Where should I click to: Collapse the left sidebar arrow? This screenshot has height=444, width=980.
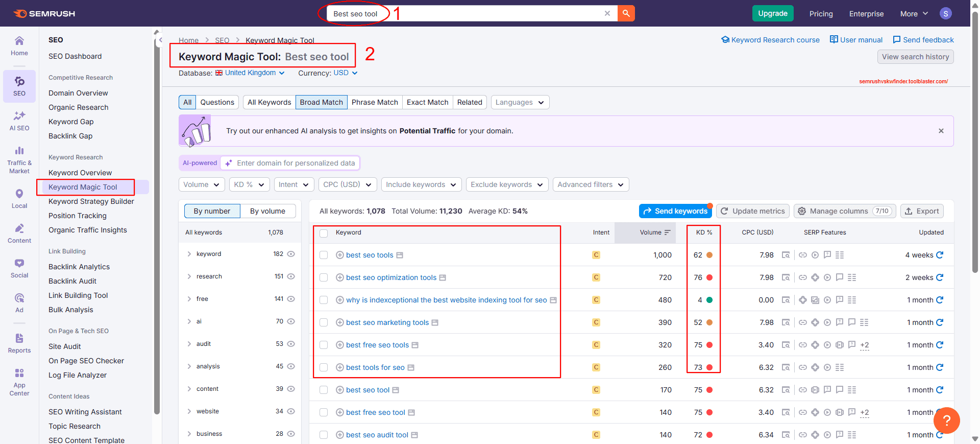pos(160,39)
